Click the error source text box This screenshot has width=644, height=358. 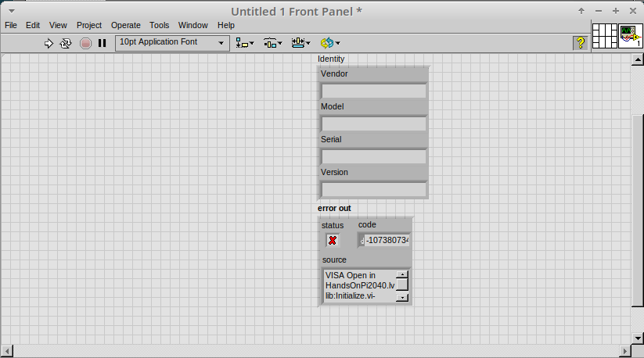coord(360,286)
